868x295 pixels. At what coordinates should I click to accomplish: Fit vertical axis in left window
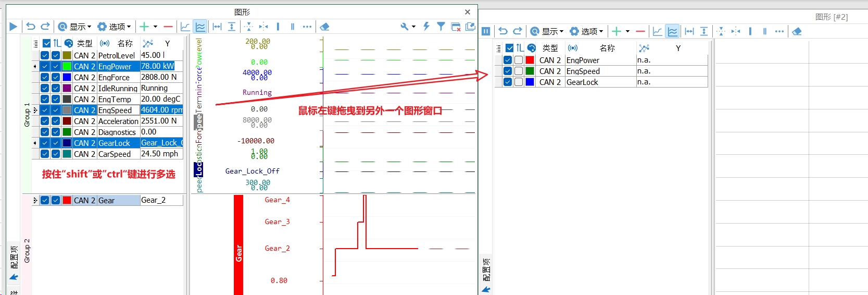tap(232, 27)
